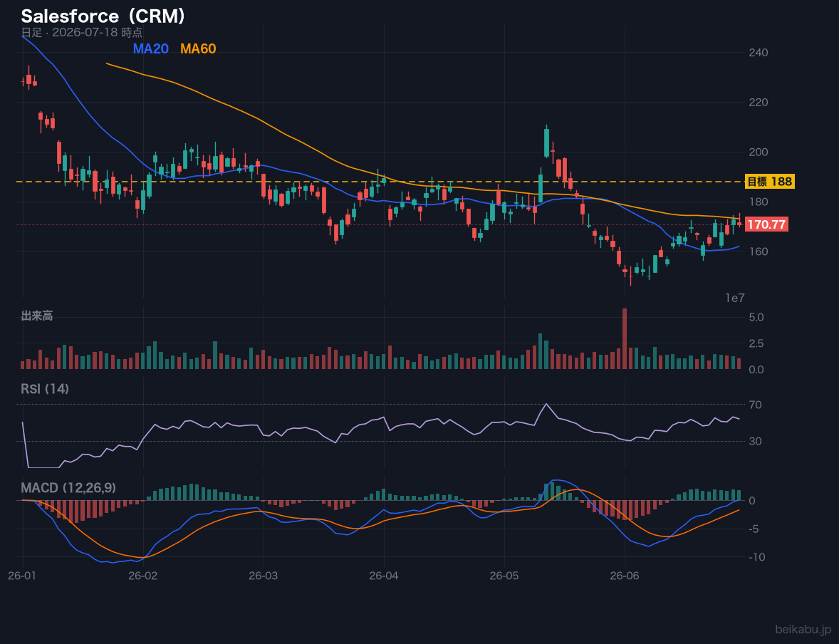
Task: Select the MA20 legend label
Action: (151, 48)
